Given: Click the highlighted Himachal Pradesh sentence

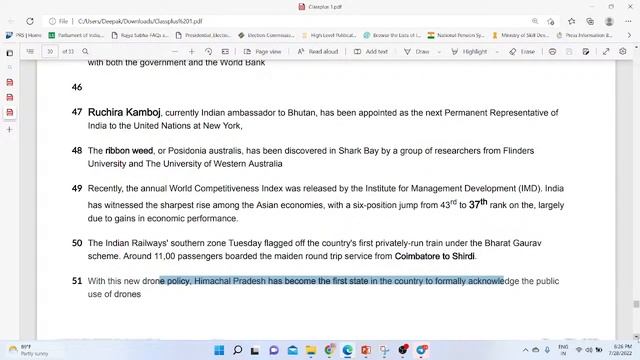Looking at the screenshot, I should click(332, 281).
